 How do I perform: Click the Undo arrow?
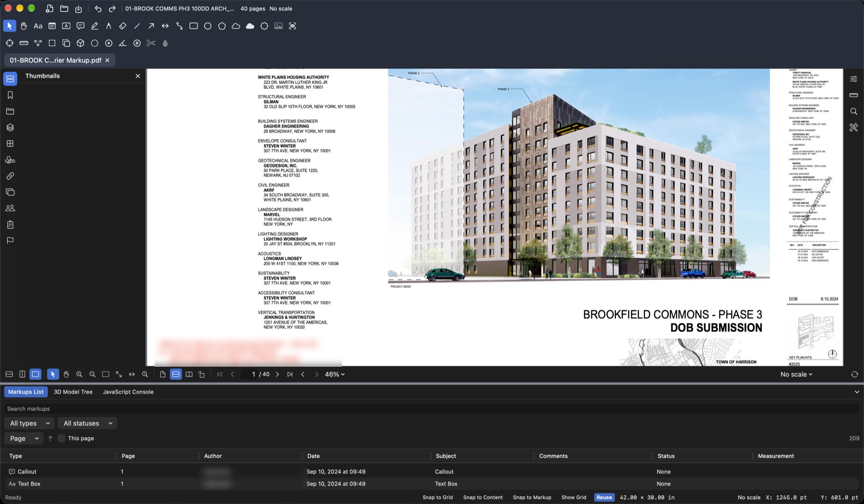98,9
